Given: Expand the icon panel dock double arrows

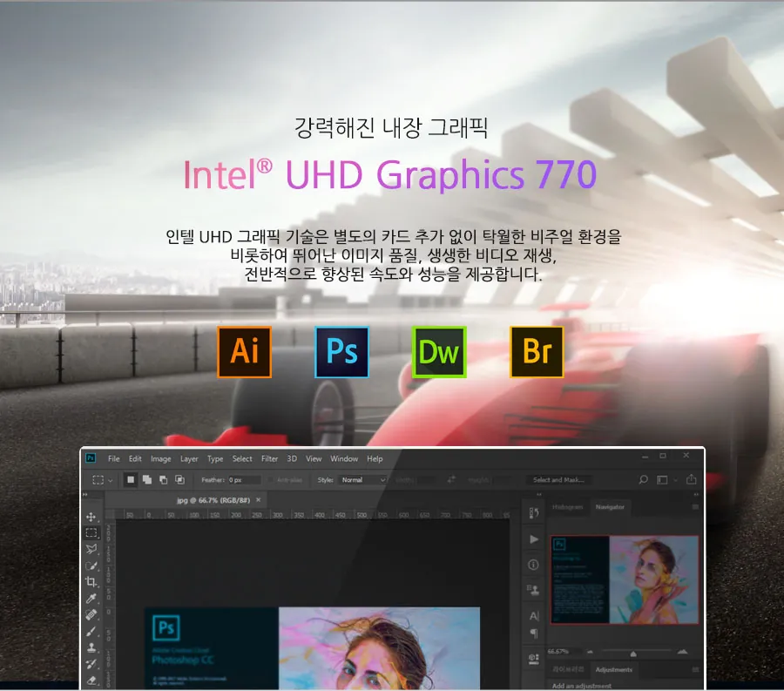Looking at the screenshot, I should pos(539,494).
